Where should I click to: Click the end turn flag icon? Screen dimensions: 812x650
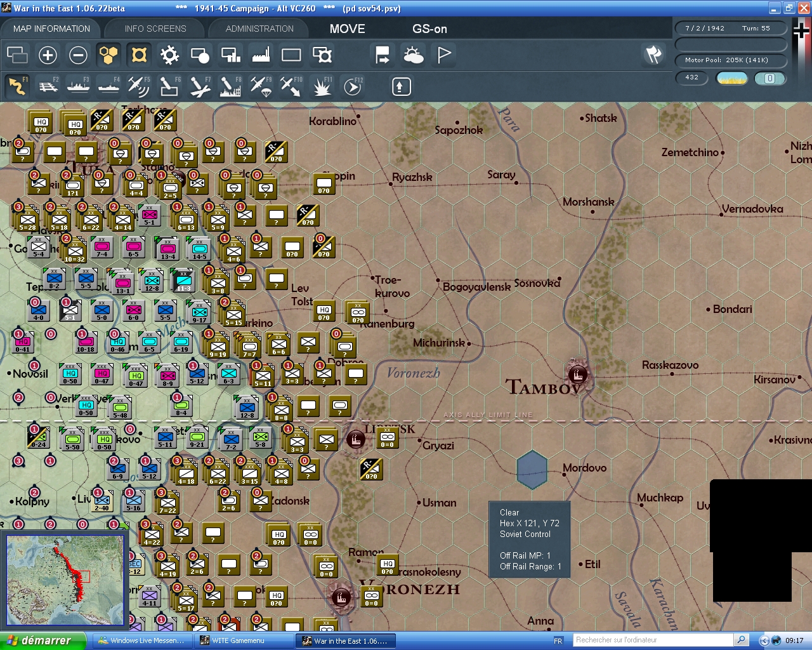443,55
